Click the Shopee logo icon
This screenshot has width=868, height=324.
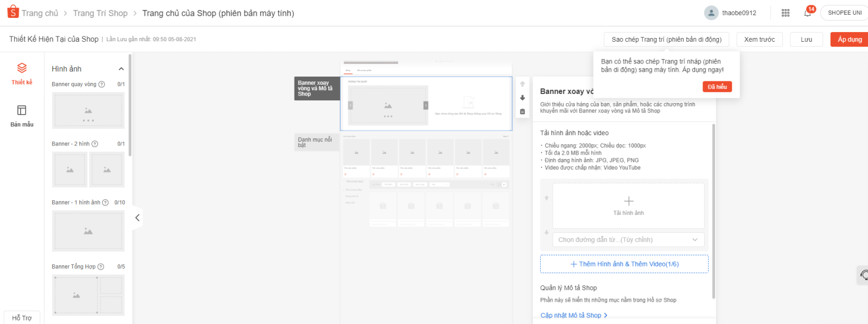click(x=13, y=12)
